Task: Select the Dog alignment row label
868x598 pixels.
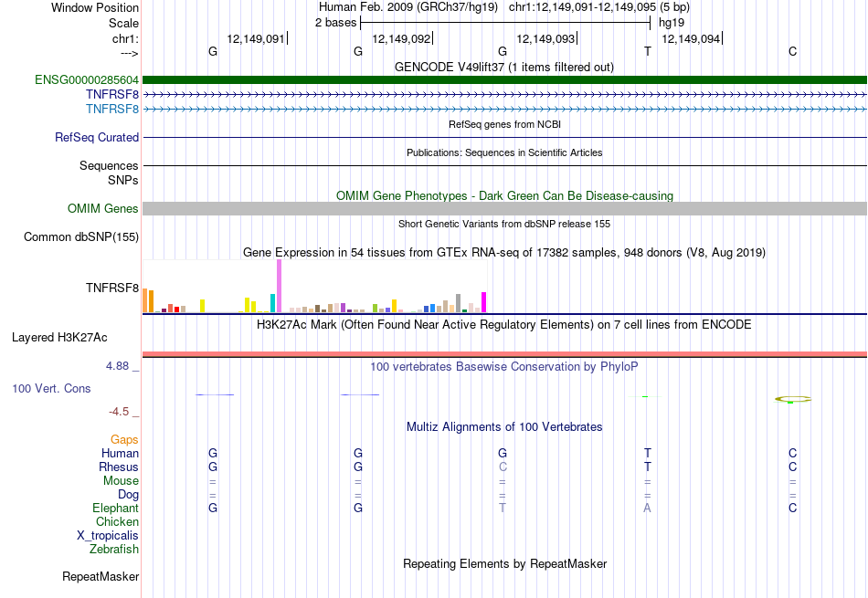Action: (x=128, y=494)
